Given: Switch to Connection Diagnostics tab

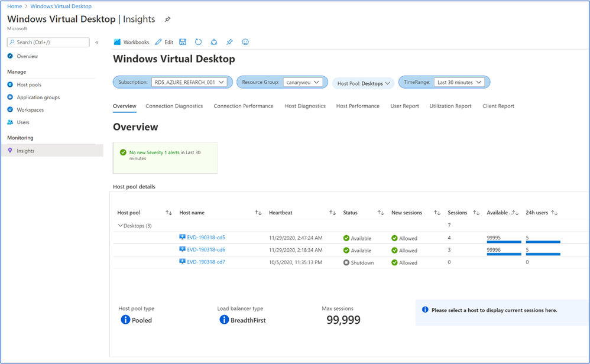Looking at the screenshot, I should 174,106.
